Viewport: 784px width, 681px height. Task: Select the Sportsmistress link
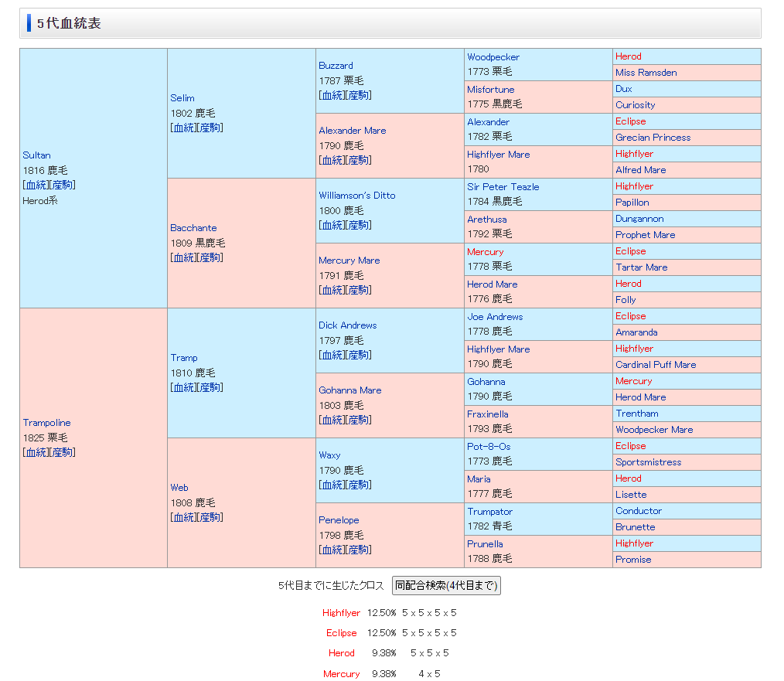pos(648,462)
